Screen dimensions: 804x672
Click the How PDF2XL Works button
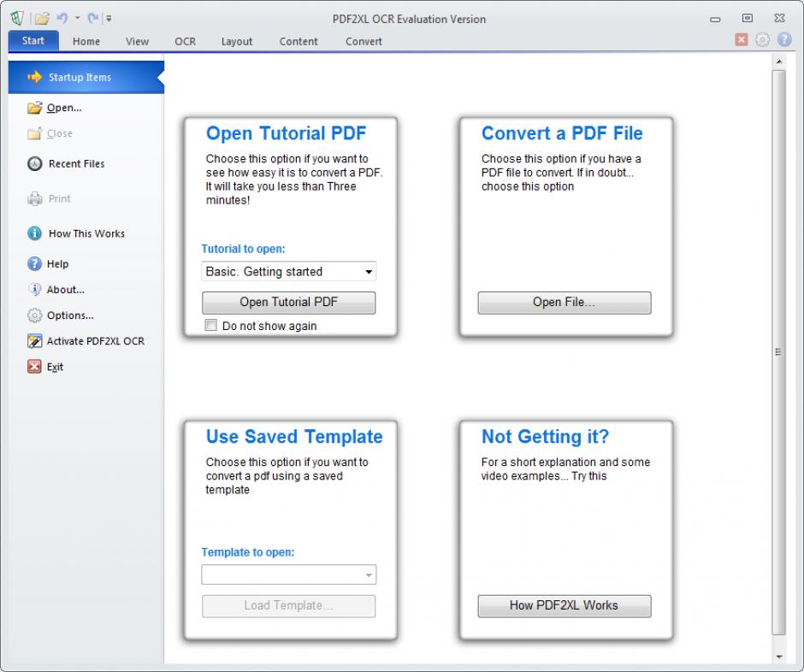tap(564, 606)
